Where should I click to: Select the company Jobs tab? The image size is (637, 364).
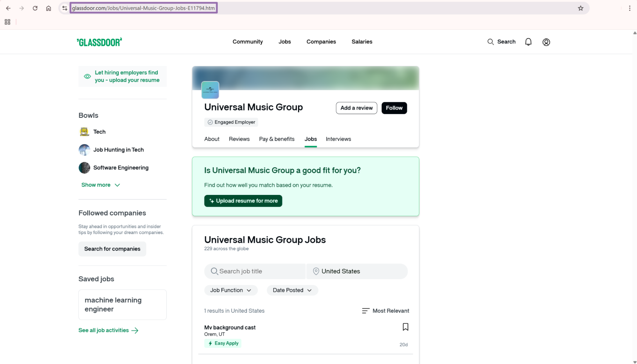click(311, 139)
